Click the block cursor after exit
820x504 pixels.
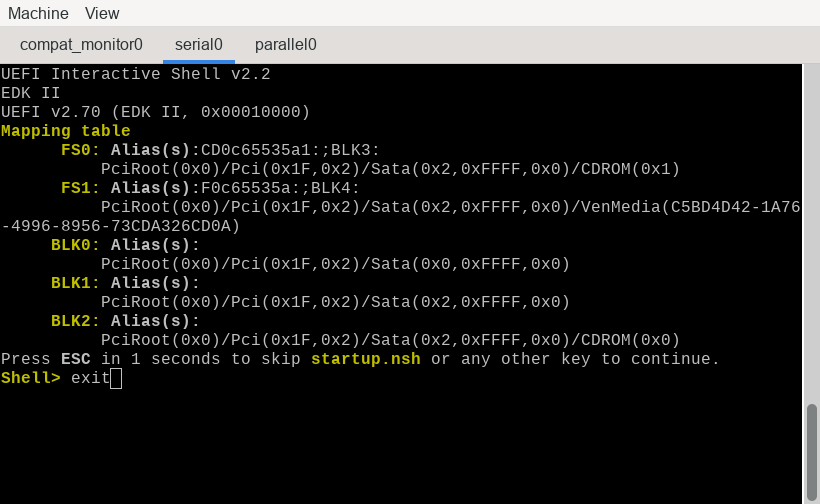[x=116, y=379]
